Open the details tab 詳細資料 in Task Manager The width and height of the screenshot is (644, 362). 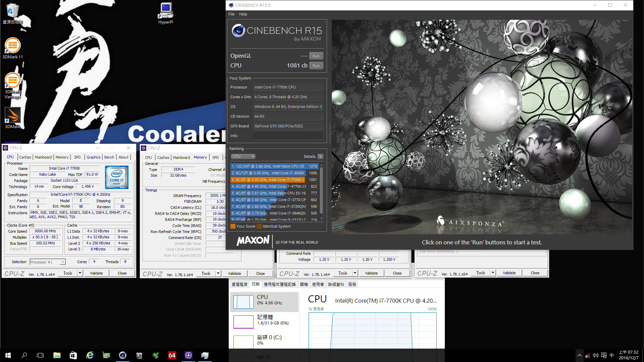(336, 284)
